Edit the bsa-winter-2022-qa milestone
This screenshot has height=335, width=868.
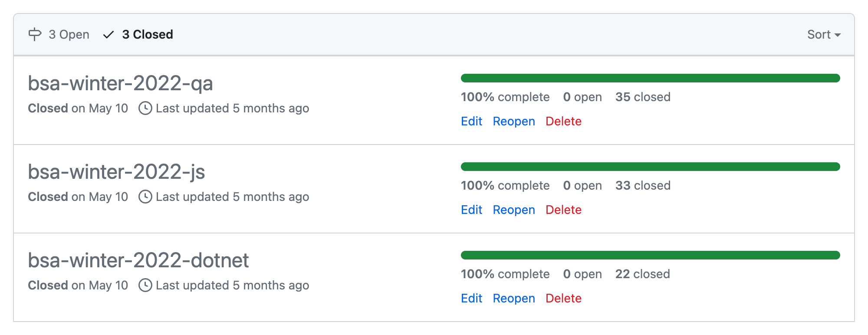tap(471, 121)
